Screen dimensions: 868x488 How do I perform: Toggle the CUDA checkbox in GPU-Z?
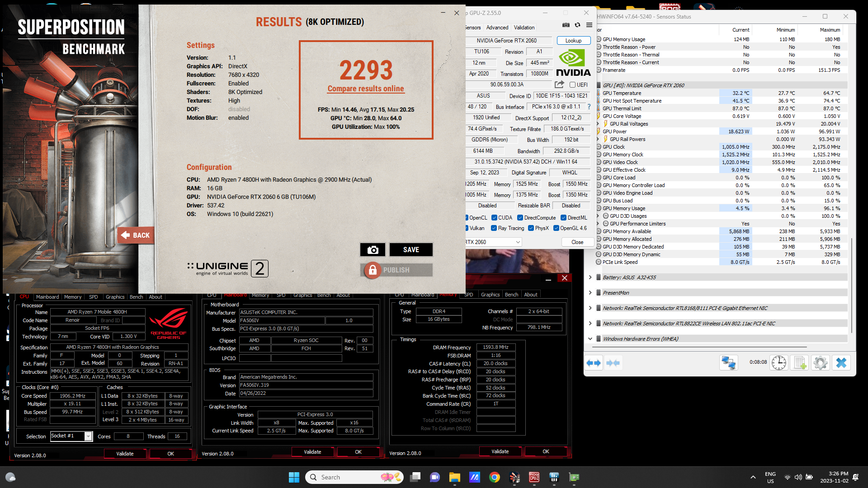pos(494,218)
